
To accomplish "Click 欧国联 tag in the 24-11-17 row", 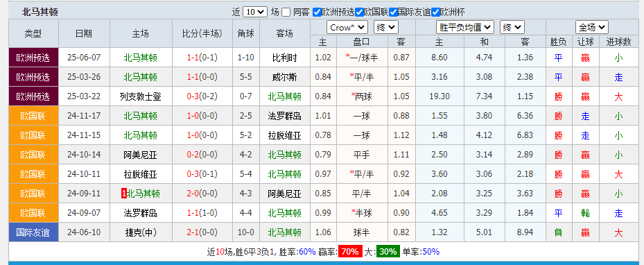I will point(33,117).
